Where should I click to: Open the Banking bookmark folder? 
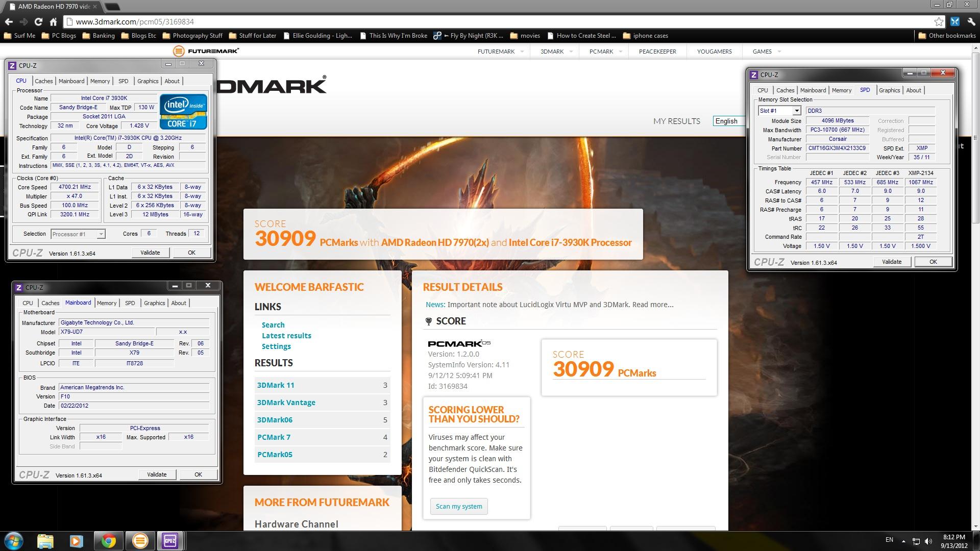(x=98, y=36)
